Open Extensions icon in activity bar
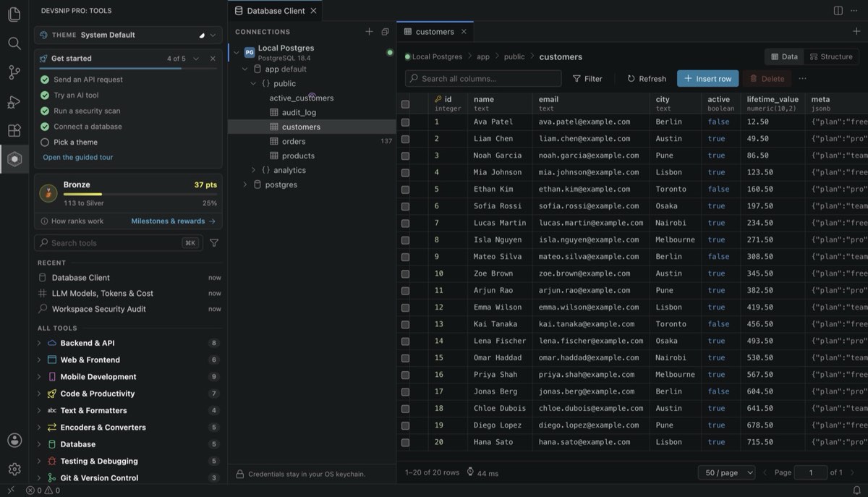This screenshot has height=497, width=868. (x=14, y=130)
